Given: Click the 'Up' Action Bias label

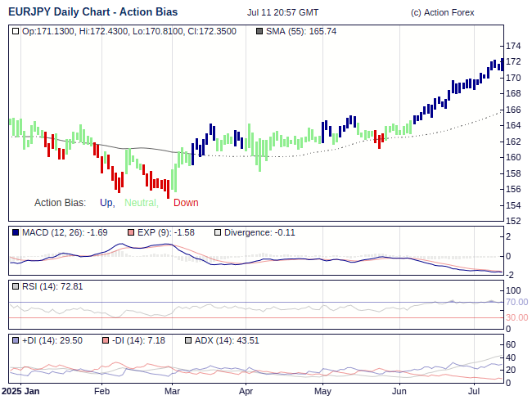Looking at the screenshot, I should 106,203.
